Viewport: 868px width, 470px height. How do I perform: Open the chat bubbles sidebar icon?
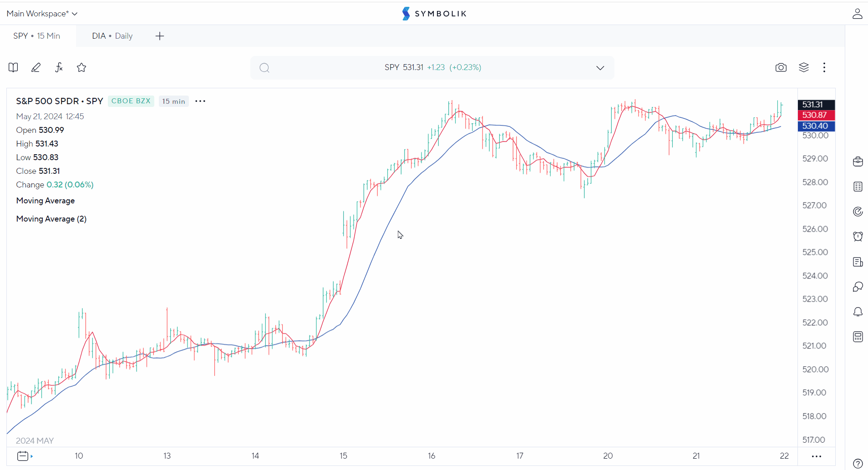point(858,287)
